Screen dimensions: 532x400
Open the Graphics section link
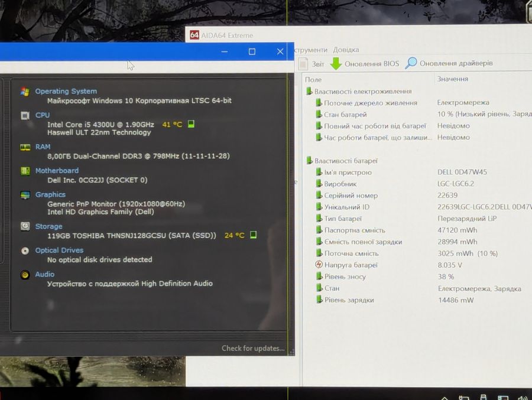tap(50, 195)
